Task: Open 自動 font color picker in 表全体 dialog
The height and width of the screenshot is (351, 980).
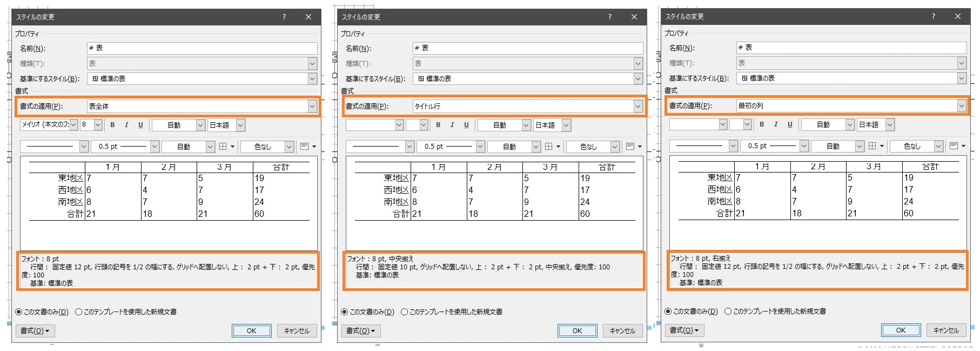Action: point(179,125)
